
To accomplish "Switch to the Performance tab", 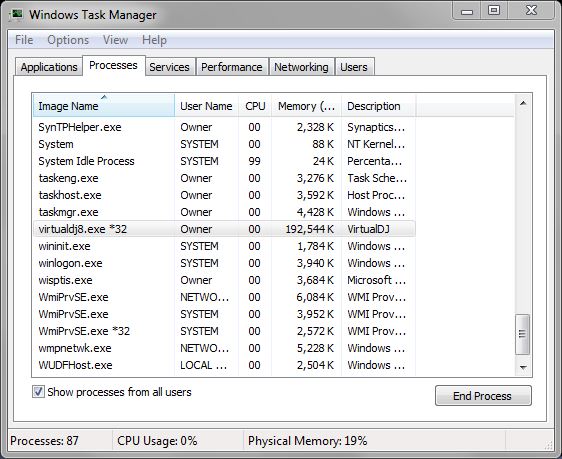I will (232, 67).
